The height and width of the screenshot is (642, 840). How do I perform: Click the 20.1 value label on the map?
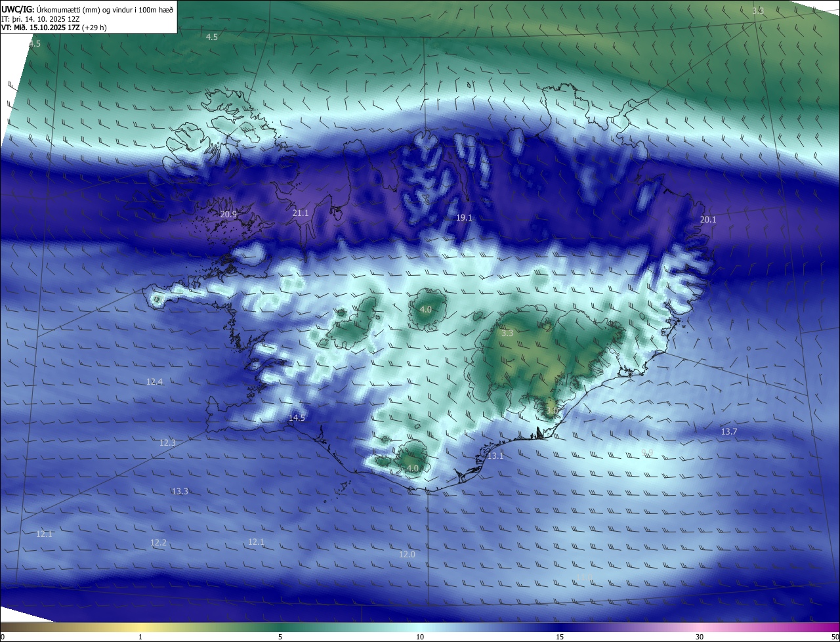pos(708,219)
